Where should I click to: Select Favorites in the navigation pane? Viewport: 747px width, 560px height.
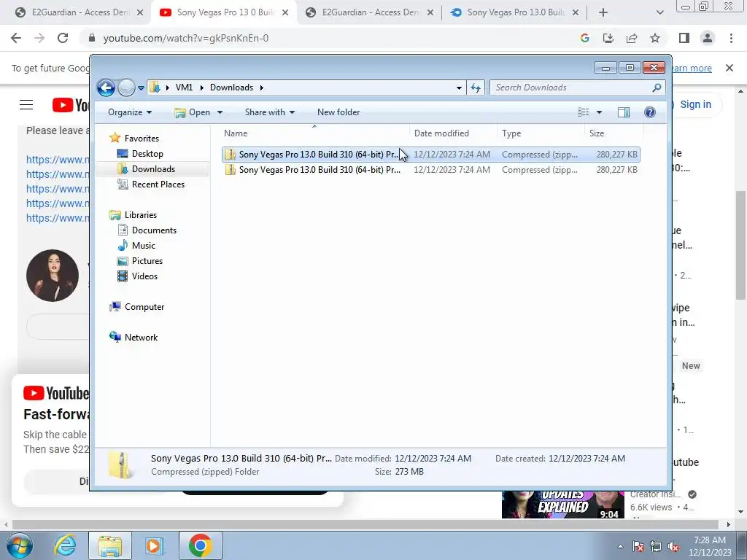(142, 138)
